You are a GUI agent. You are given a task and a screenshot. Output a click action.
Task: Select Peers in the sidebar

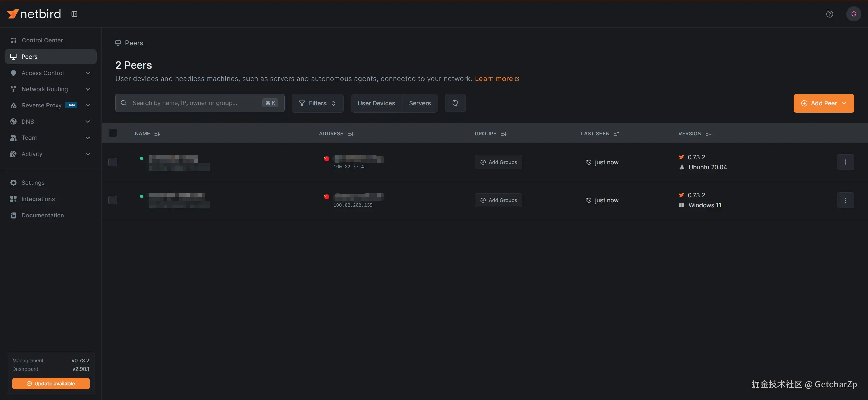pos(51,57)
